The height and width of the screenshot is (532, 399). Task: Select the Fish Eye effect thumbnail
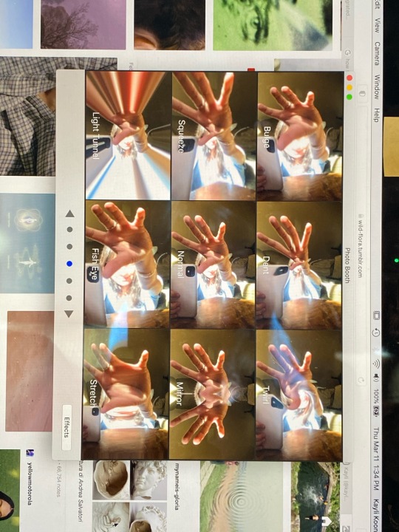click(128, 265)
